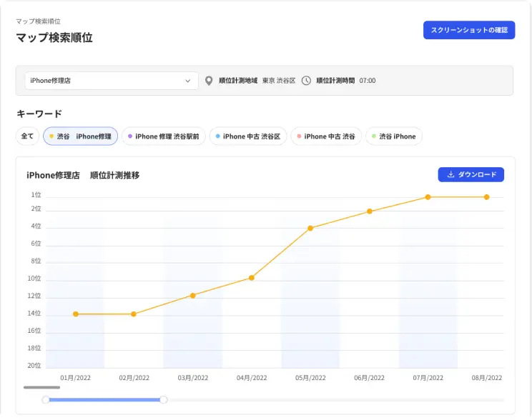
Task: Click the gray horizontal scrollbar under the chart
Action: click(41, 388)
